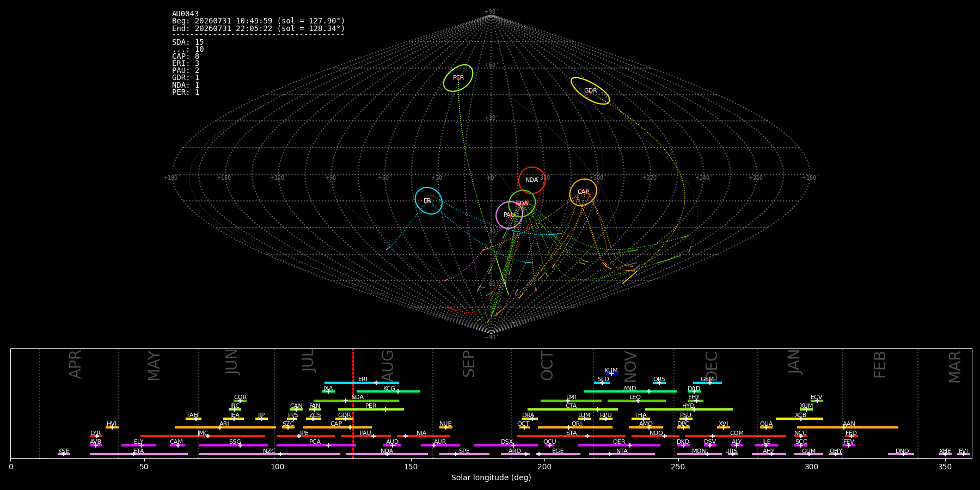Click the red dashed current-date line
This screenshot has width=980, height=490.
[353, 403]
